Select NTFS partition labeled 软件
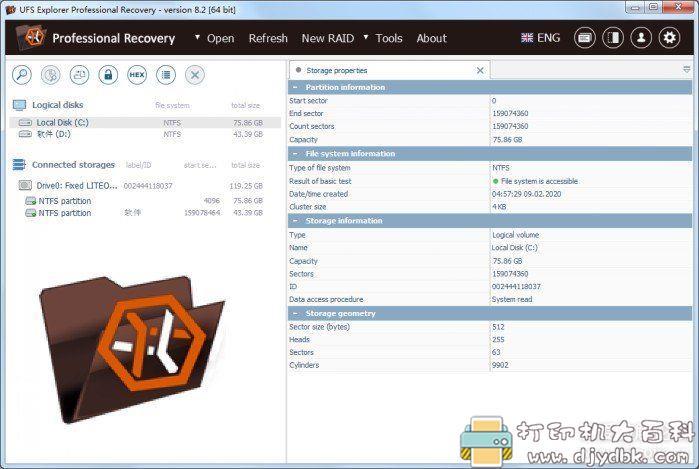Screen dimensions: 699x469 pos(145,213)
